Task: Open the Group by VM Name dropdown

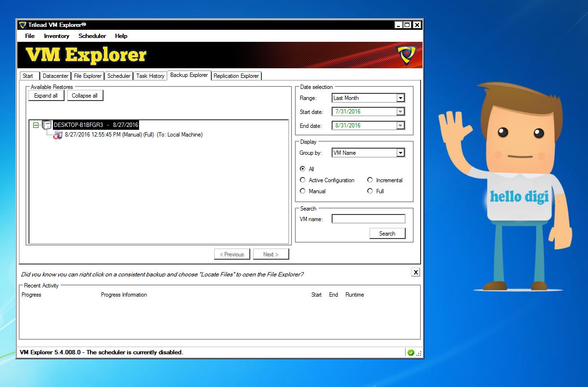Action: 400,153
